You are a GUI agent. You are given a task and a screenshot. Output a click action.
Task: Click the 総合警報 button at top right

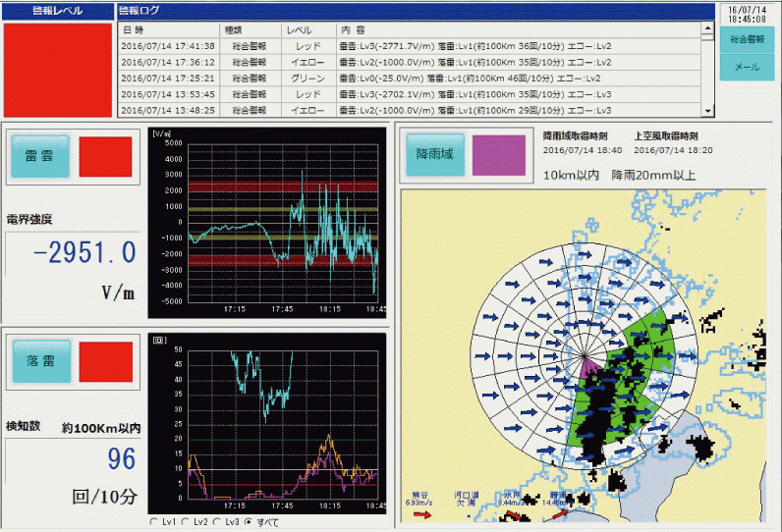coord(747,39)
